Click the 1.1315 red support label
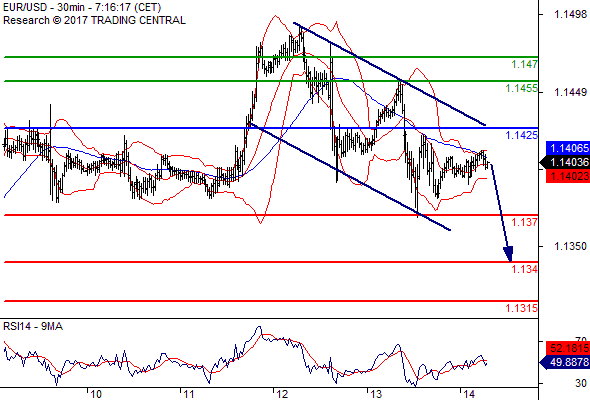Screen dimensions: 590x400 522,308
